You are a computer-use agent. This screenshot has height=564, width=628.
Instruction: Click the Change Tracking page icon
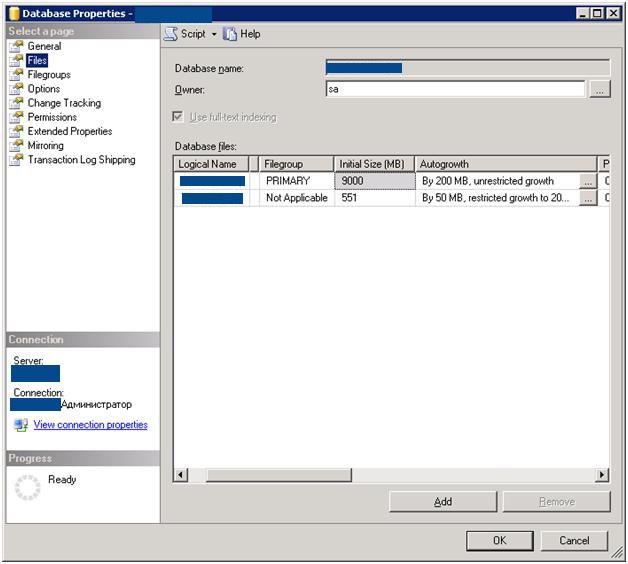16,103
